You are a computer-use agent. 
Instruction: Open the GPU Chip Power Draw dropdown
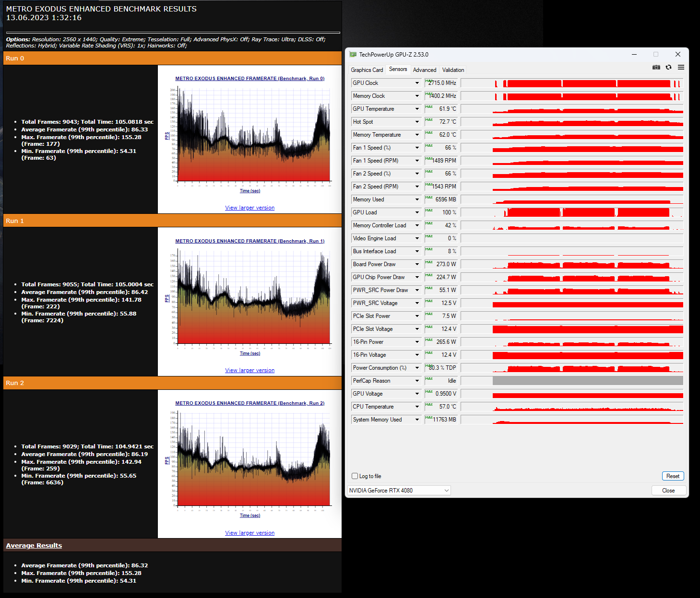click(x=417, y=277)
